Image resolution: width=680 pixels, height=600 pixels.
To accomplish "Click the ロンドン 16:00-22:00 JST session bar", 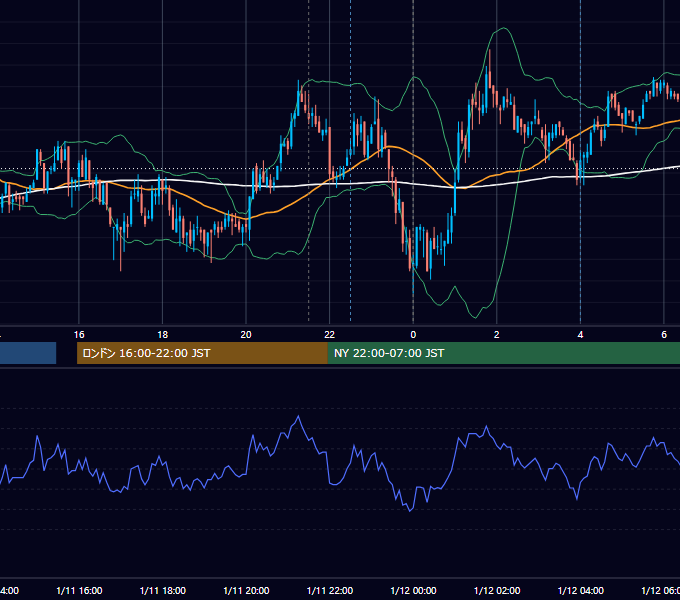I will coord(202,353).
